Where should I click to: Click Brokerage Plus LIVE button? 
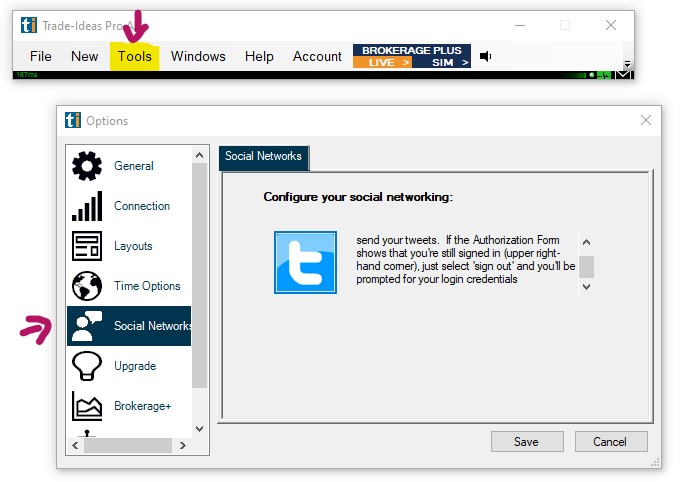[383, 62]
